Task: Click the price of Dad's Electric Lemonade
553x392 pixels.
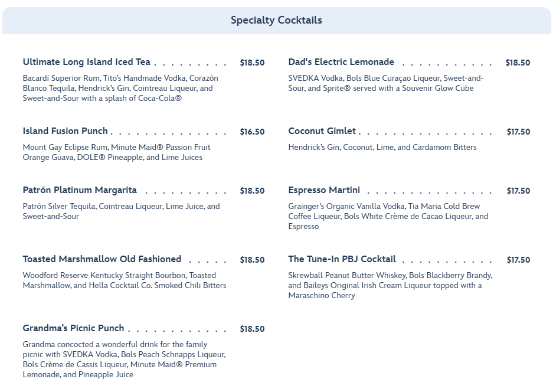Action: tap(518, 63)
